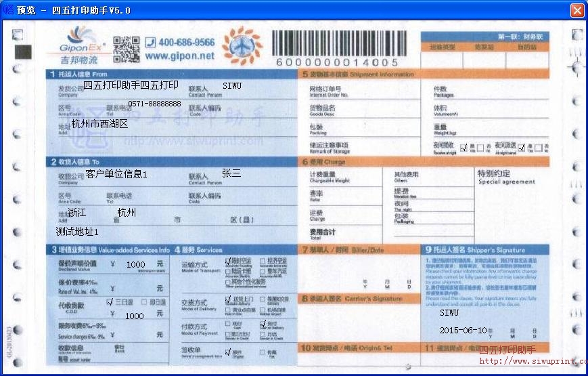The image size is (588, 376).
Task: Click the www.gipon.net website address
Action: [x=179, y=56]
